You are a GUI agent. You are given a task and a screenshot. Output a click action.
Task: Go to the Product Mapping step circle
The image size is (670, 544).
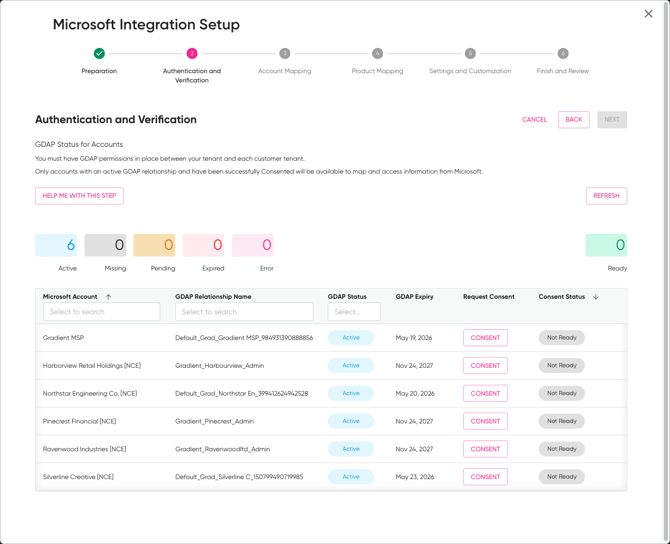[377, 53]
